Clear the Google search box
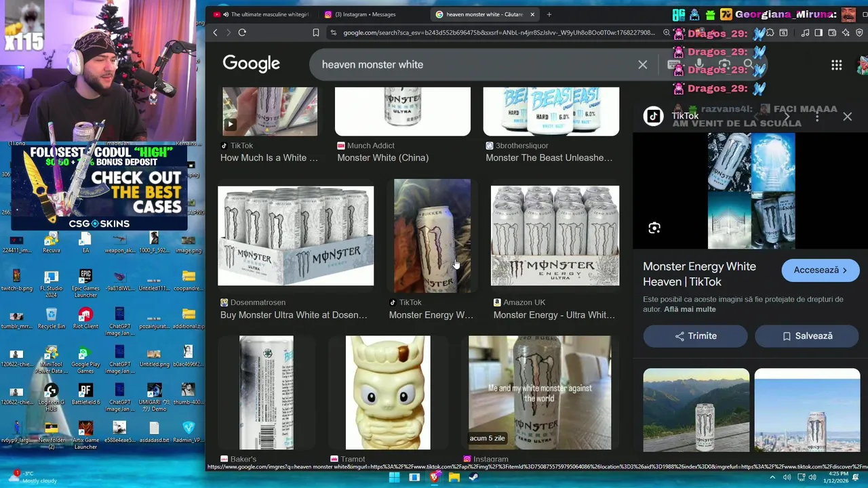Screen dimensions: 868x488 tap(642, 64)
